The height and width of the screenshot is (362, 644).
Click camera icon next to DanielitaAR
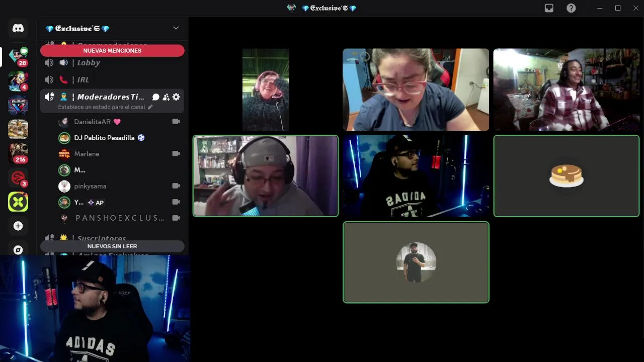[x=176, y=122]
